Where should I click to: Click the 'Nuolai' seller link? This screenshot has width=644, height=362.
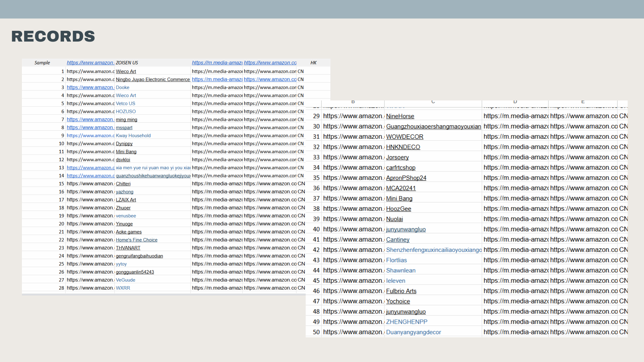pos(394,219)
